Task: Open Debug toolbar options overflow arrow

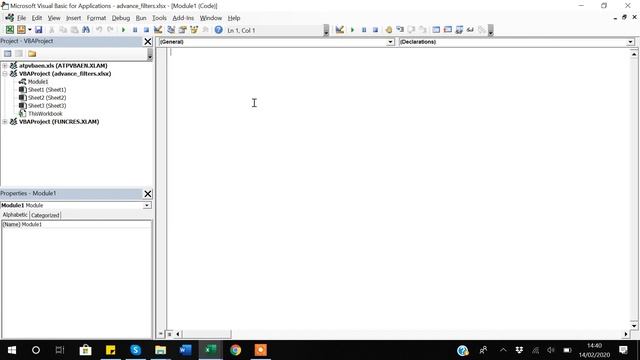Action: pos(491,30)
